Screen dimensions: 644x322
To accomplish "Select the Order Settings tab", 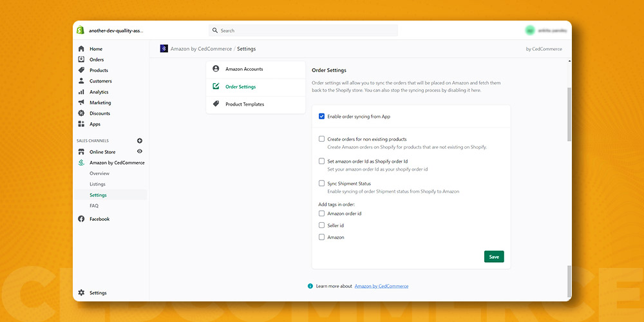I will tap(256, 87).
